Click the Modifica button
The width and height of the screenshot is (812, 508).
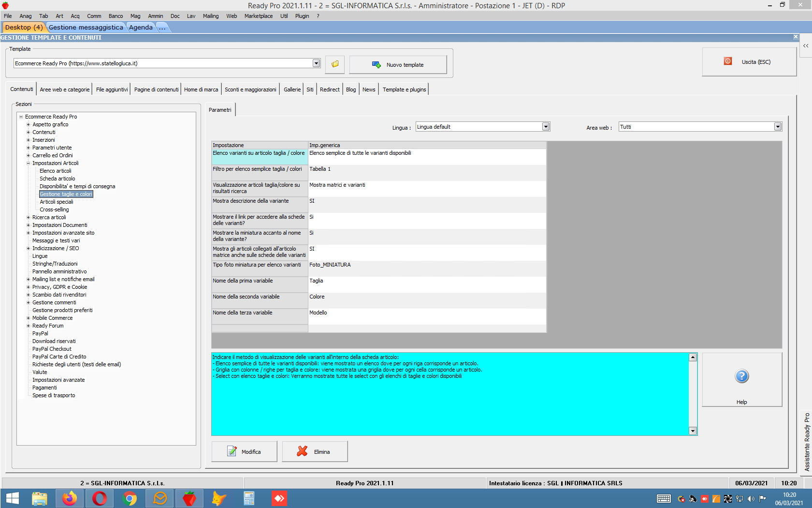pyautogui.click(x=244, y=451)
